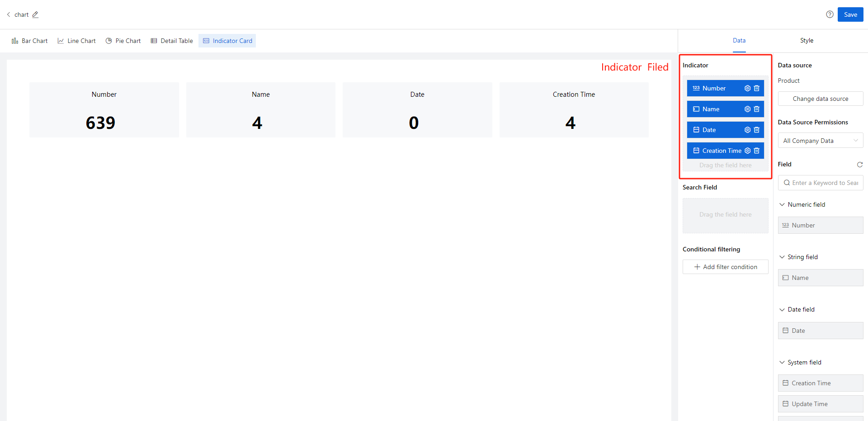This screenshot has width=868, height=421.
Task: Click the search magnifier icon in Field
Action: [787, 183]
